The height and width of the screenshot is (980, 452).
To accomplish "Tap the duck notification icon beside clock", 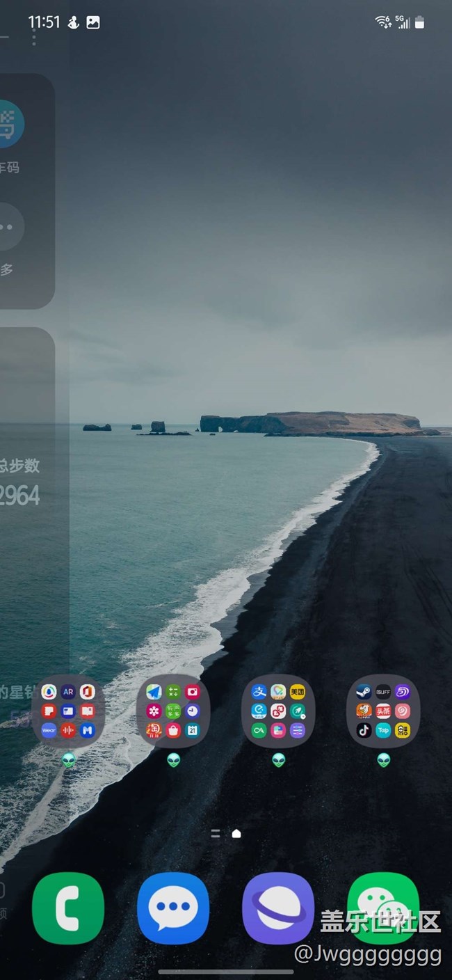I will [73, 22].
